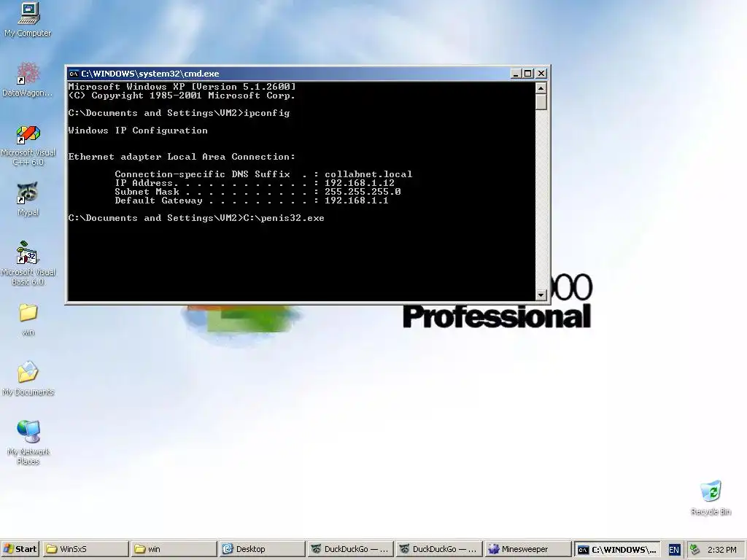
Task: Maximize the cmd.exe window
Action: click(x=527, y=74)
